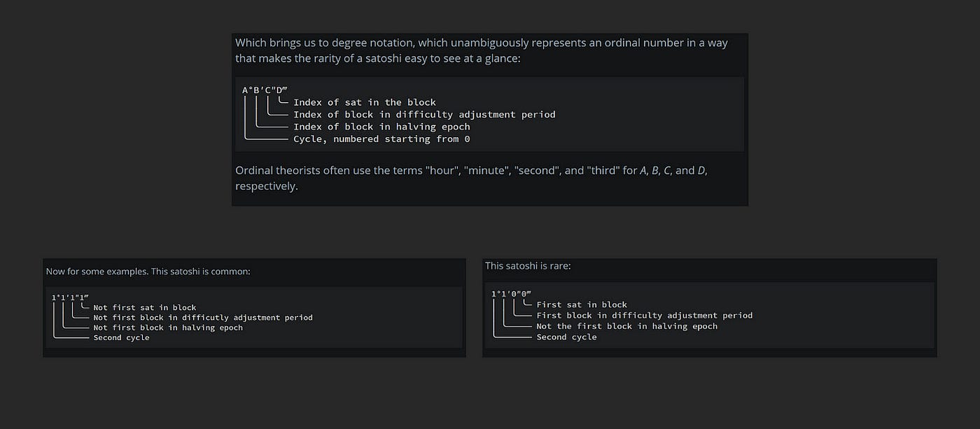Click "Not first sat in block" line
Screen dimensions: 980x429
(144, 308)
